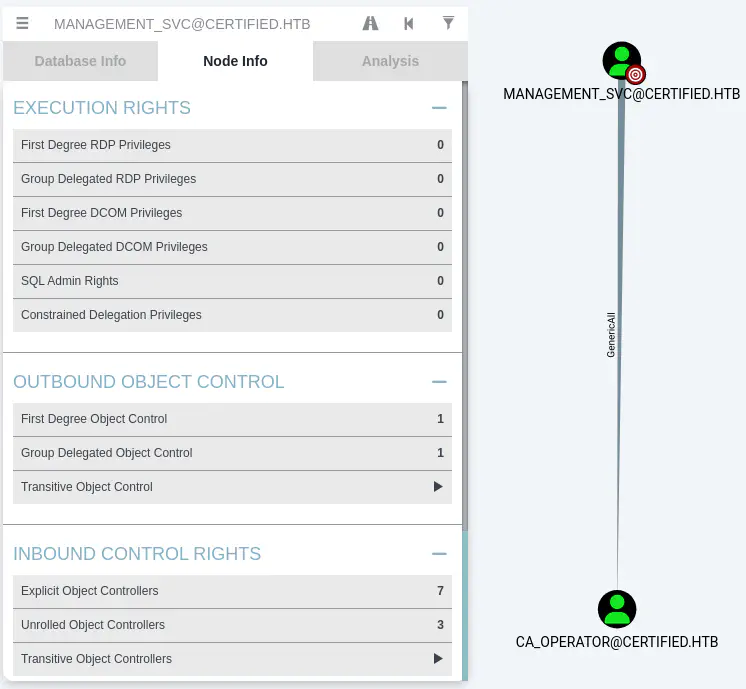
Task: Click the red target badge on node
Action: point(636,74)
